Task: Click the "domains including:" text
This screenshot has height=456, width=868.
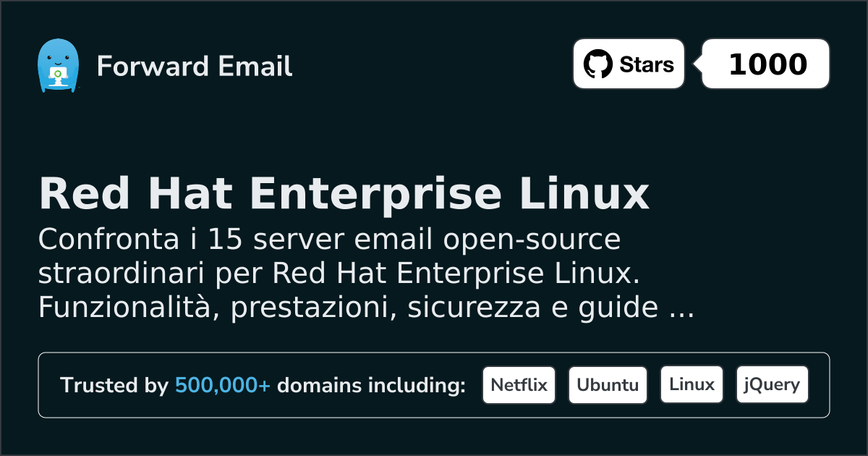Action: point(371,386)
